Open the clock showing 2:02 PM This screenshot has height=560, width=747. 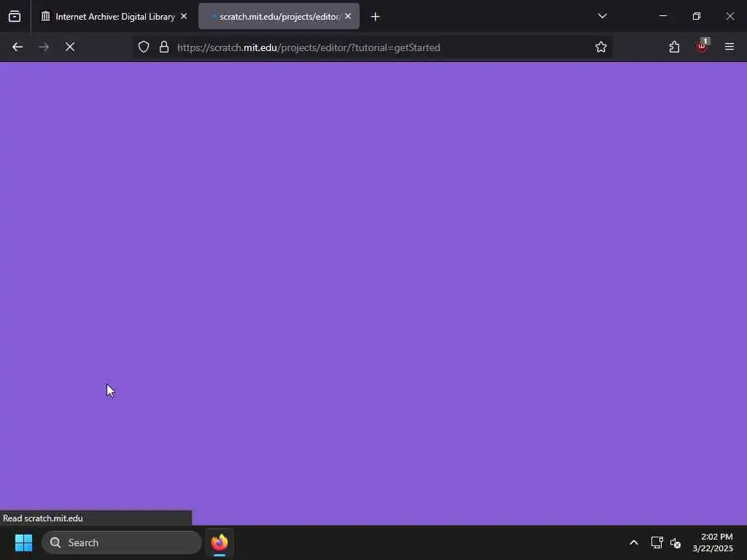pos(713,542)
